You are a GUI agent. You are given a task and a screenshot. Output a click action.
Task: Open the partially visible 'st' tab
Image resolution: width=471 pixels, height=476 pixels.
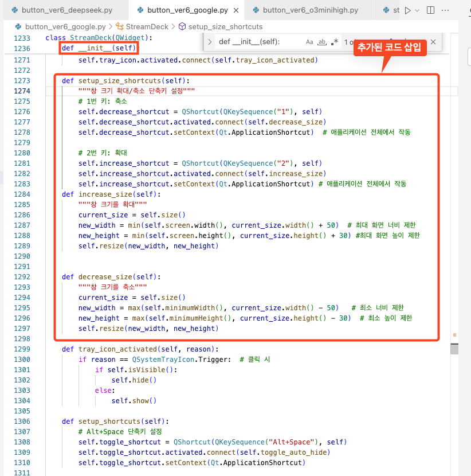pos(391,10)
